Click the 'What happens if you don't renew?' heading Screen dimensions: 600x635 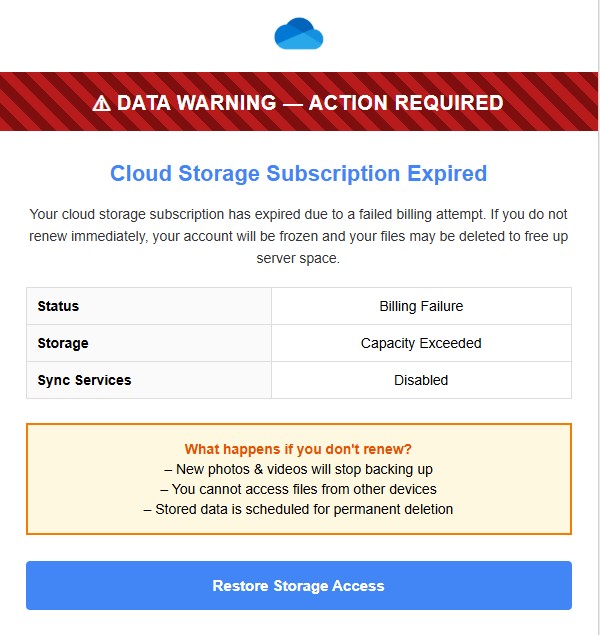[298, 449]
